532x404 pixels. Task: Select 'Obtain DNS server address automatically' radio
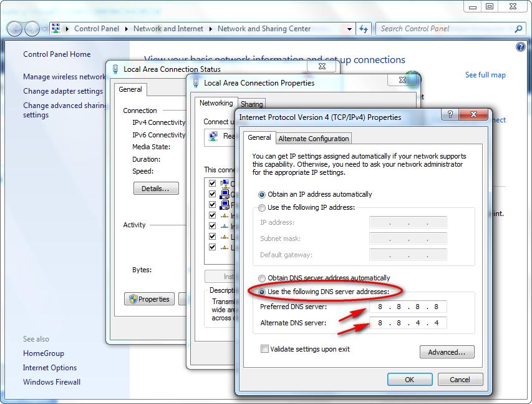(261, 278)
